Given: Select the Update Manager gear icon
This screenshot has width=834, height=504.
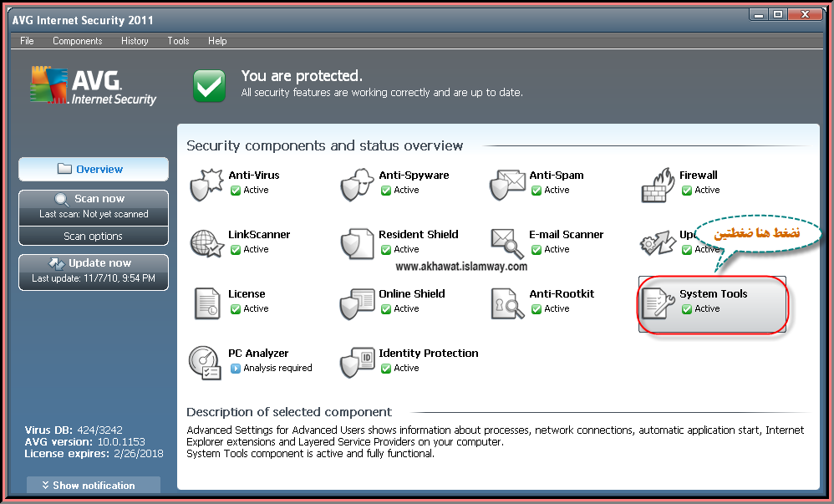Looking at the screenshot, I should click(658, 243).
